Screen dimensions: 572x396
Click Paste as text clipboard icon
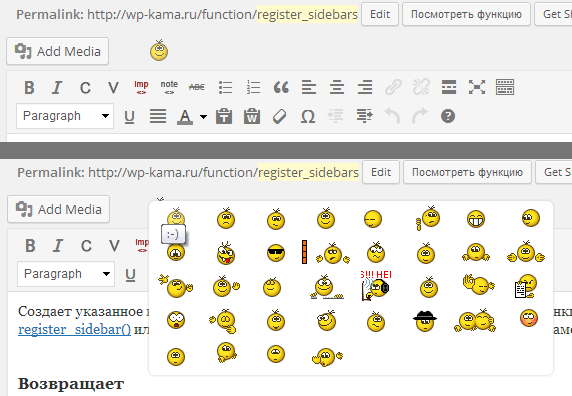click(x=224, y=116)
